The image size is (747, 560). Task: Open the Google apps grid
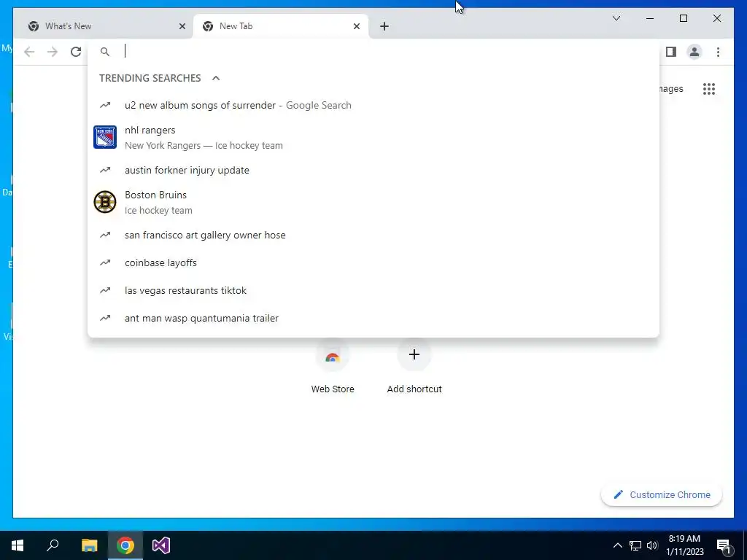[708, 88]
